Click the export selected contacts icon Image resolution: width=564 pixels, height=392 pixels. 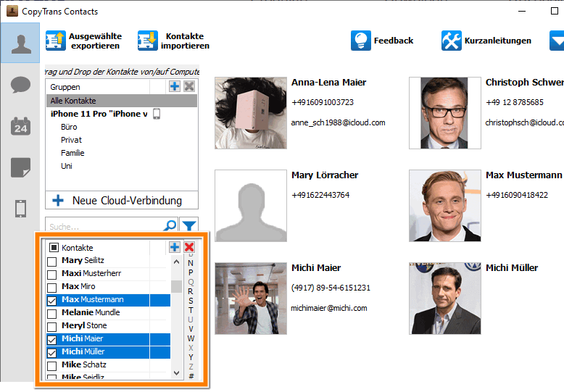(x=56, y=41)
